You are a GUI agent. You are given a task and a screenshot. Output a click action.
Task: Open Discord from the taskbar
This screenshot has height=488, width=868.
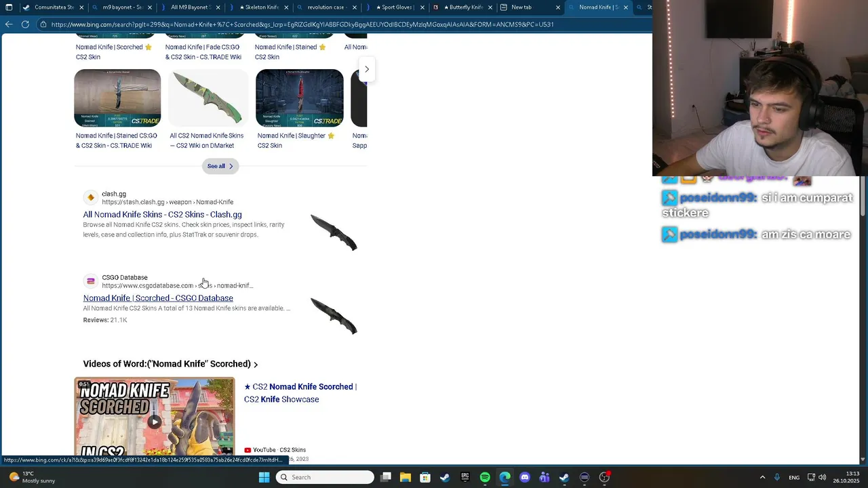click(524, 477)
